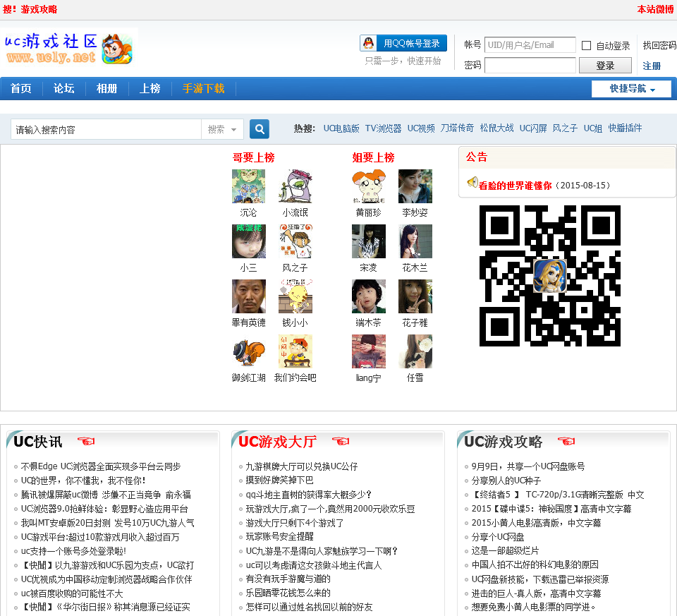Open avatar of user 李妙姿

(x=415, y=186)
